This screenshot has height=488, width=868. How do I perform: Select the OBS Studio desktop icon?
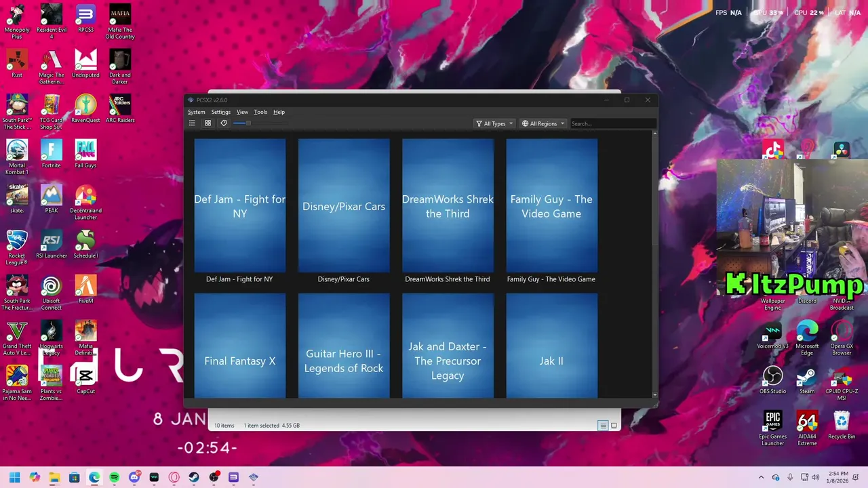772,380
